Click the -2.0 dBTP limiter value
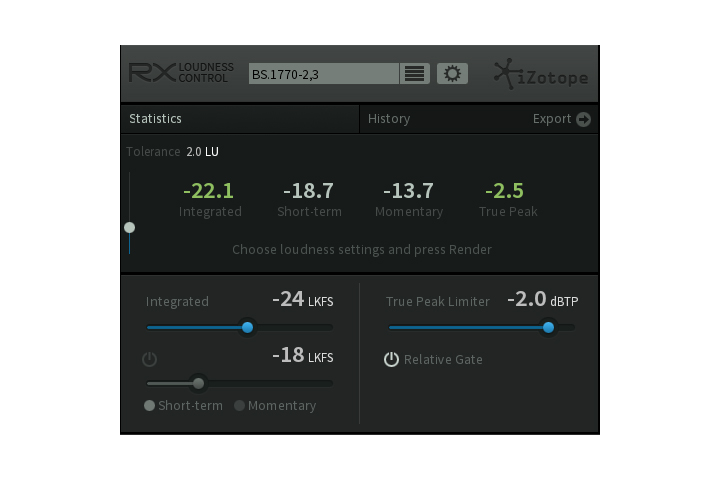This screenshot has width=720, height=480. tap(526, 299)
